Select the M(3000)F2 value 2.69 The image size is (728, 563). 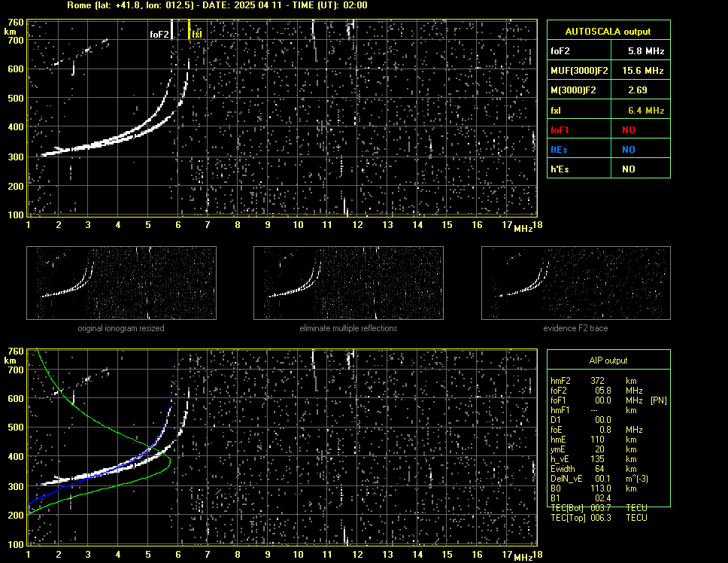[637, 90]
